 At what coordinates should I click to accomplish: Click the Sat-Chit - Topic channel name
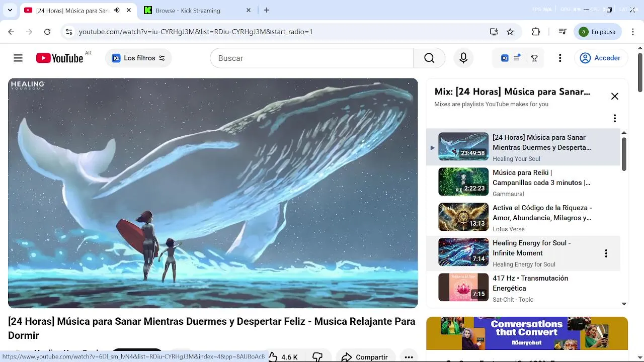click(513, 300)
